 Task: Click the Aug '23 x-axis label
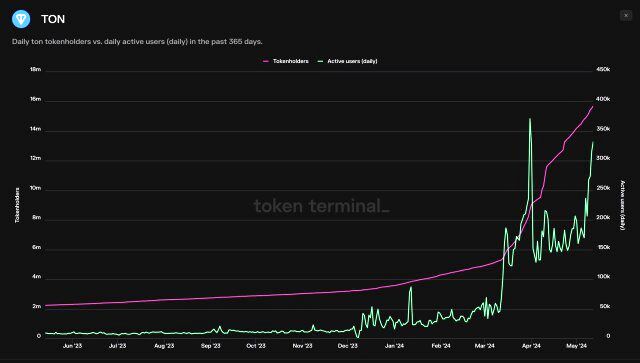point(164,346)
